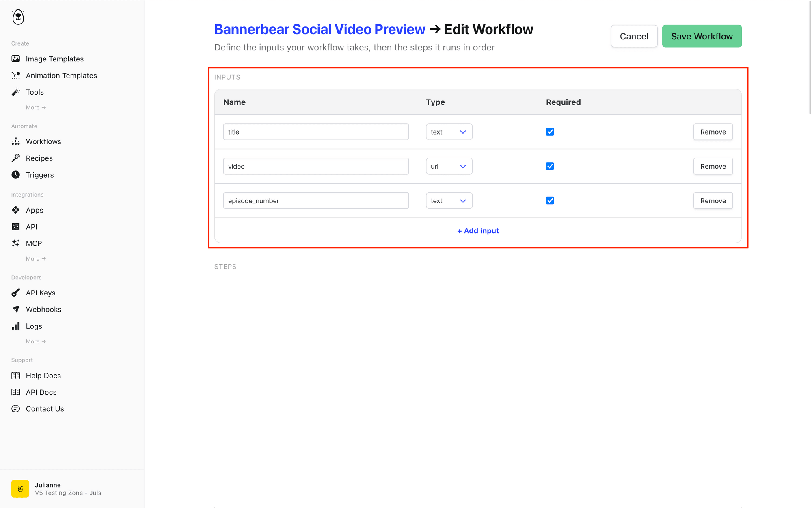Viewport: 812px width, 508px height.
Task: Click the Cancel button
Action: [x=634, y=36]
